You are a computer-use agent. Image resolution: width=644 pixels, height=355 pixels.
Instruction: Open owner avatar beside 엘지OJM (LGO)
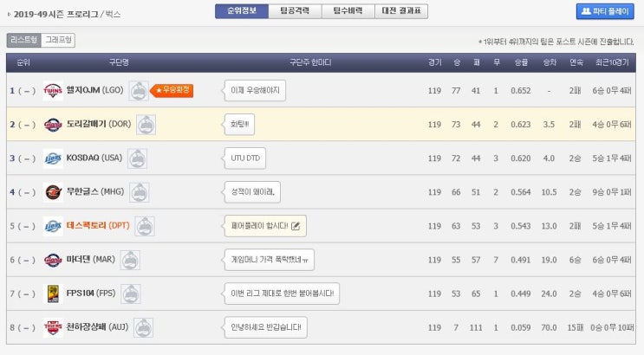point(139,91)
